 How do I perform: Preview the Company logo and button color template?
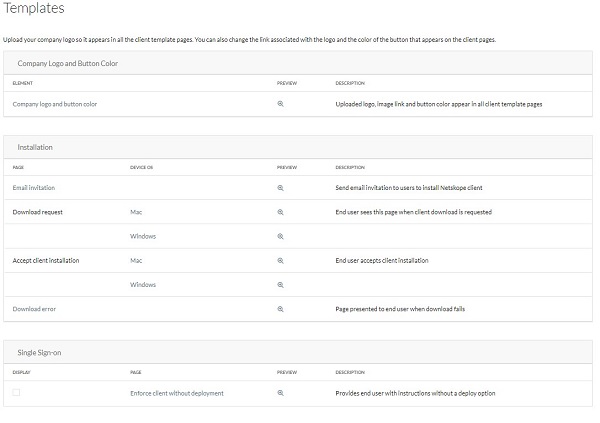coord(281,104)
